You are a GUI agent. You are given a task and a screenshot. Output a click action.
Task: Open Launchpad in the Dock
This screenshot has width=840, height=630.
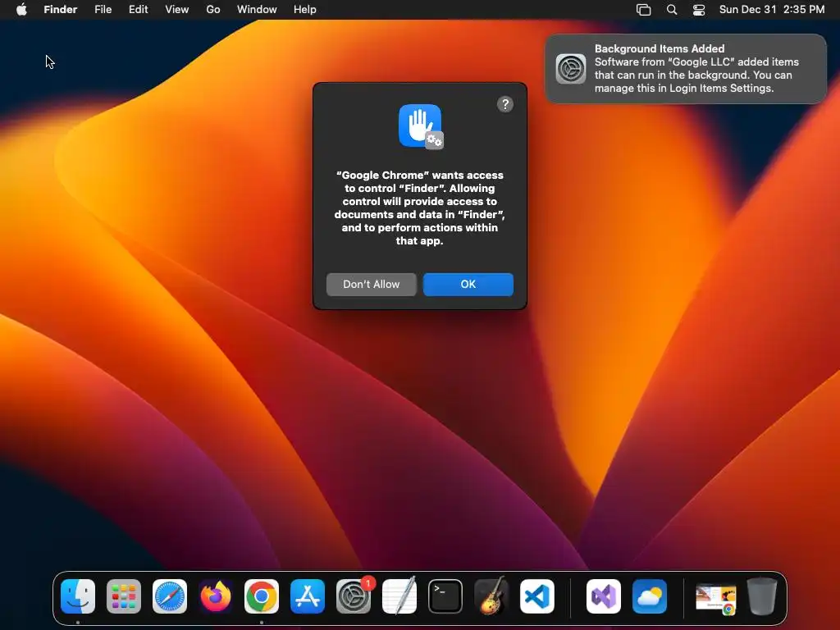point(124,596)
